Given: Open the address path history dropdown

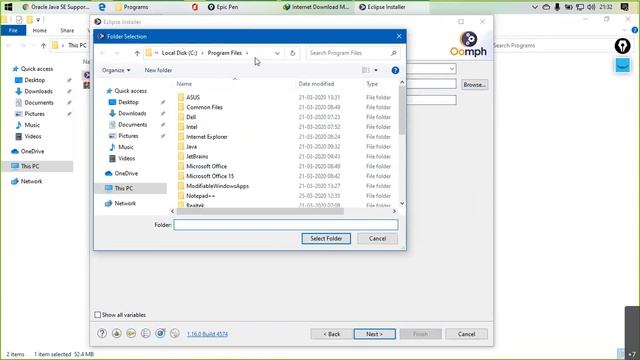Looking at the screenshot, I should tap(277, 53).
